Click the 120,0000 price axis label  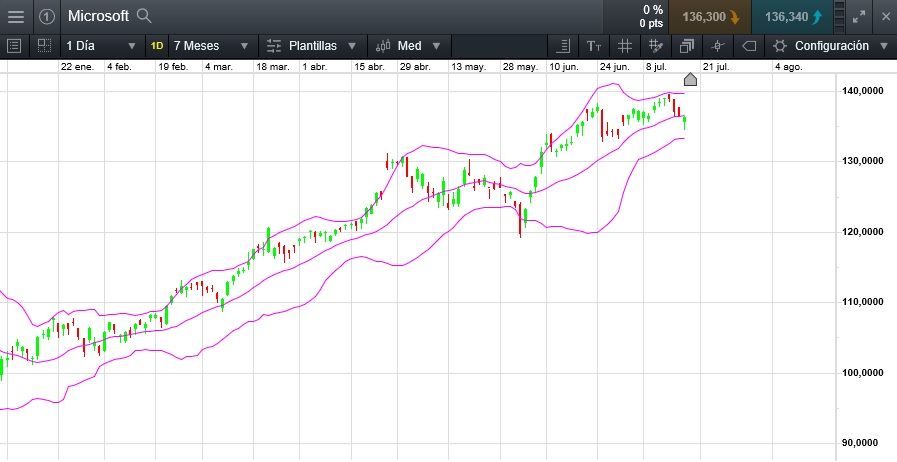(x=863, y=232)
